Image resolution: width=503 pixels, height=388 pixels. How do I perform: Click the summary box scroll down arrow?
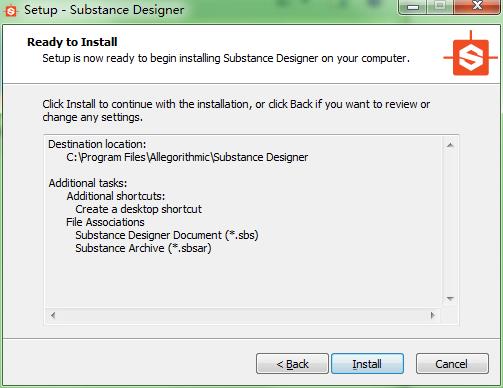[x=450, y=299]
